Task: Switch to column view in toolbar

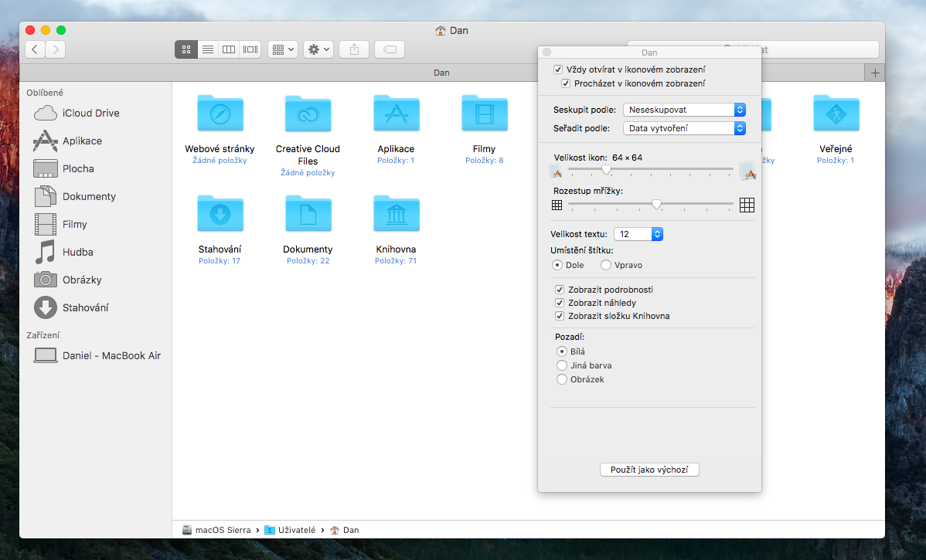Action: (x=229, y=49)
